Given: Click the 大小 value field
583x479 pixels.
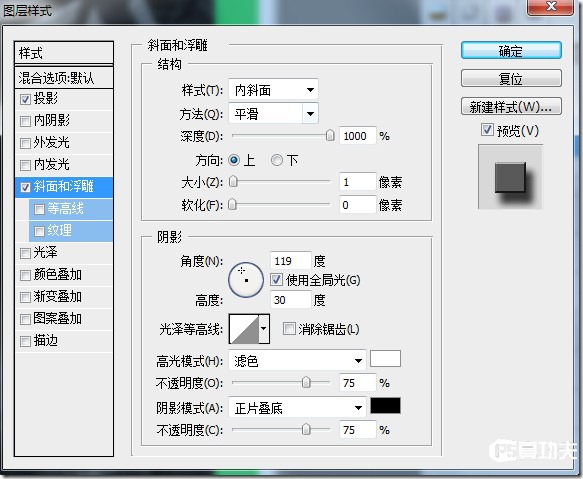Looking at the screenshot, I should [x=358, y=182].
